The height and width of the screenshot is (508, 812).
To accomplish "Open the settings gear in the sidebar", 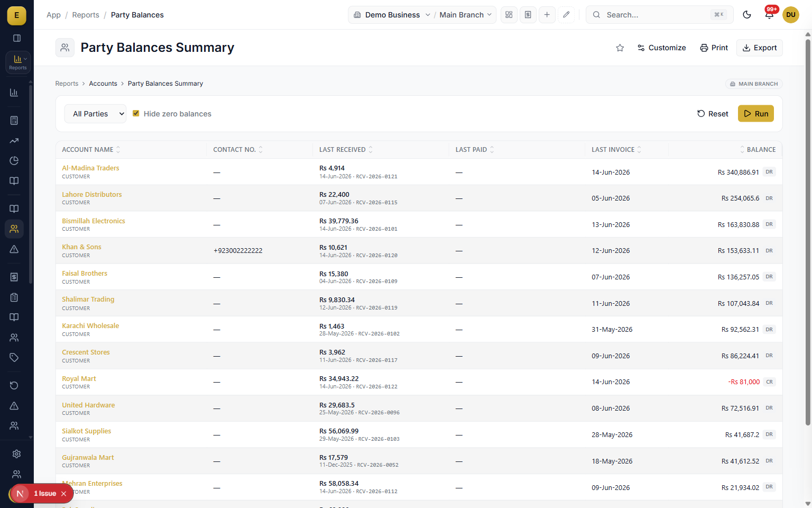I will (17, 454).
